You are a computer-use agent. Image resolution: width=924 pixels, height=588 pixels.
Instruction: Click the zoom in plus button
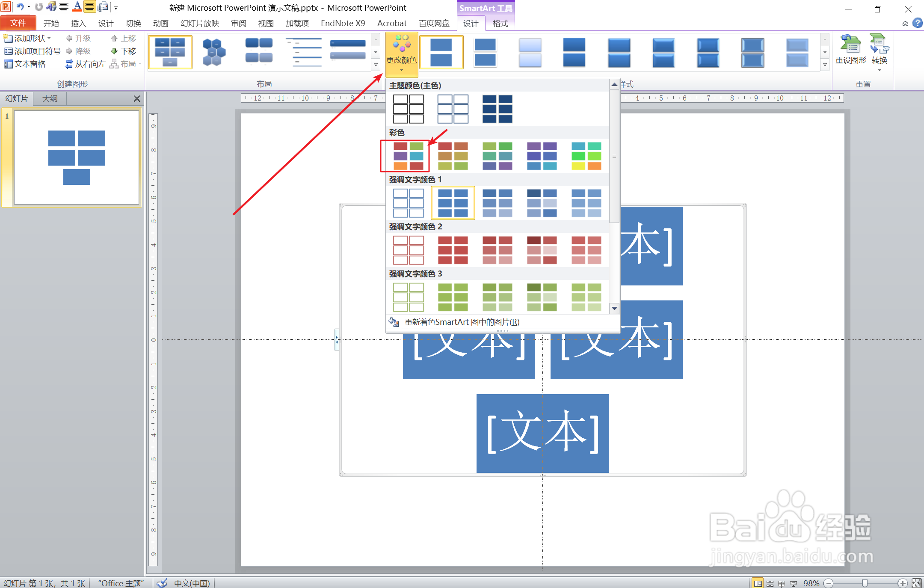click(902, 583)
